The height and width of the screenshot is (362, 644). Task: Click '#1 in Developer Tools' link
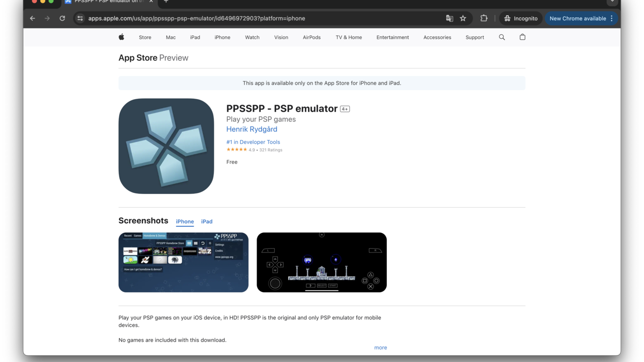click(x=253, y=142)
